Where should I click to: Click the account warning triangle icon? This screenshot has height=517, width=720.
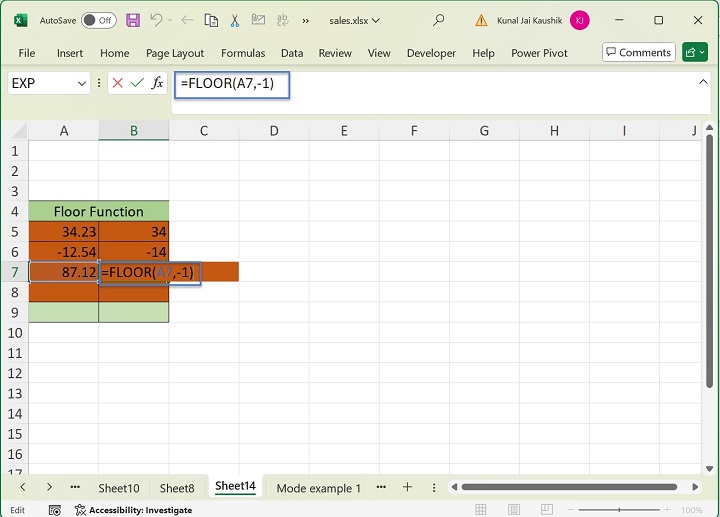(481, 20)
